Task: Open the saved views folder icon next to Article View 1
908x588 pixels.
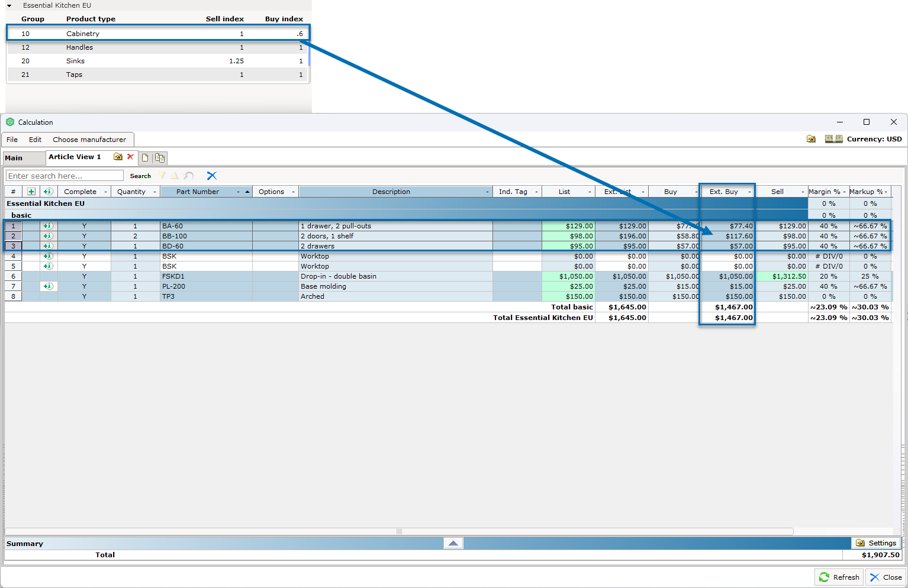Action: pos(118,157)
